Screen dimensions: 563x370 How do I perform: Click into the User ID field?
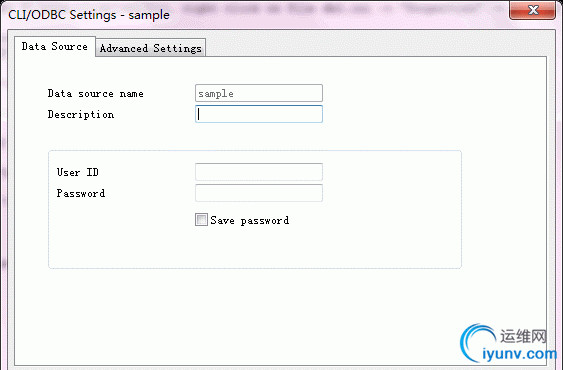[259, 172]
